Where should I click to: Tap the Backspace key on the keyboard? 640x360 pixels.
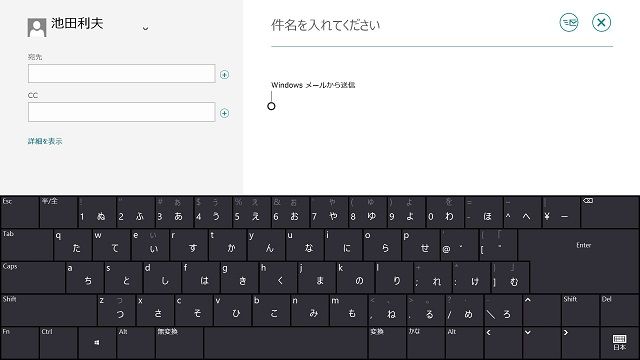[610, 212]
